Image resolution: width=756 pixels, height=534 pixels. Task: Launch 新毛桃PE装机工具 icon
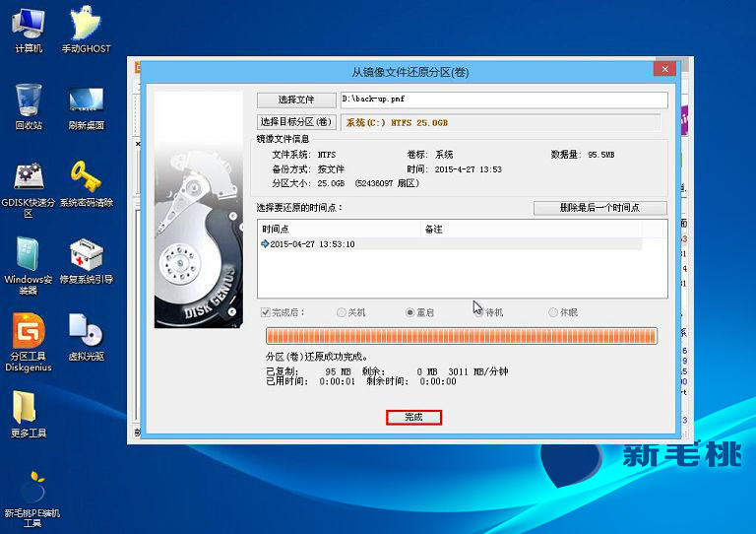click(x=32, y=500)
